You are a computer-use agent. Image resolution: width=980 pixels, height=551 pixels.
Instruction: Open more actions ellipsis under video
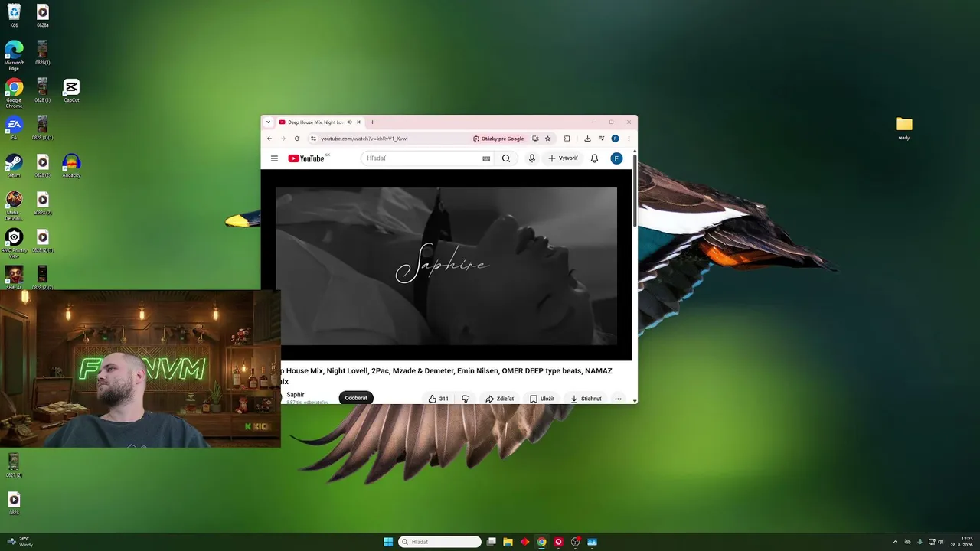pos(618,399)
